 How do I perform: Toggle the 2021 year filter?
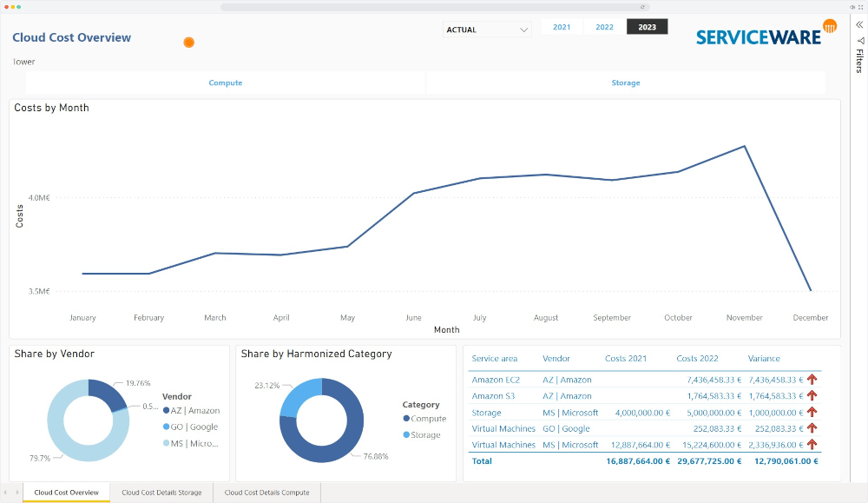[x=562, y=26]
